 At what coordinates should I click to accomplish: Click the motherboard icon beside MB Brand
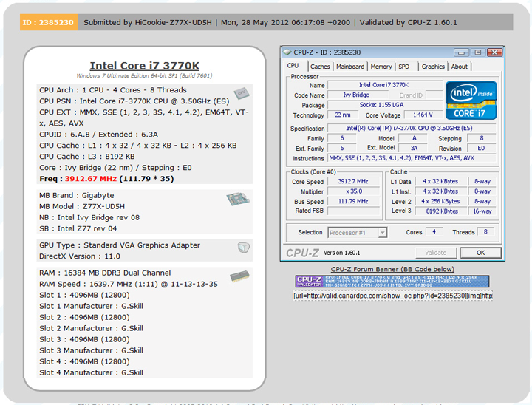point(238,199)
